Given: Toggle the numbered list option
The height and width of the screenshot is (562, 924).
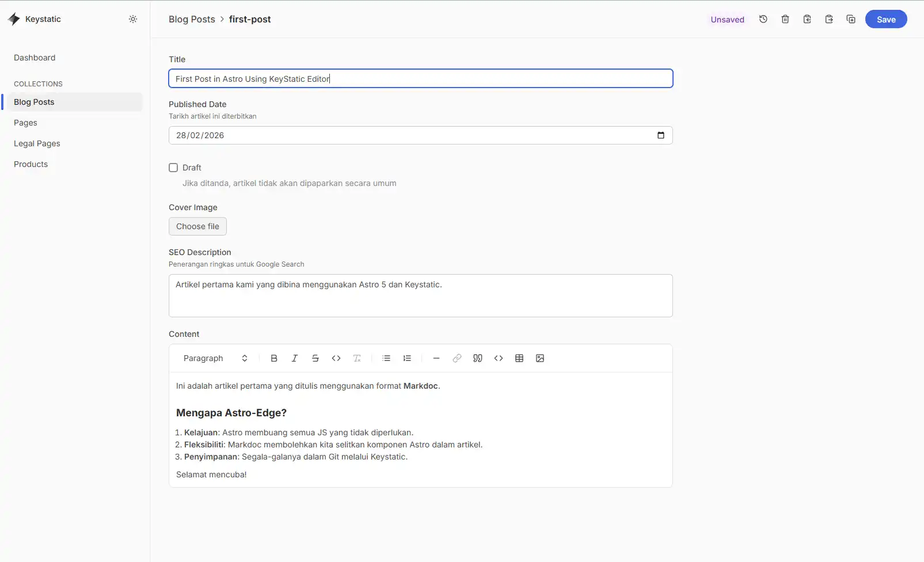Looking at the screenshot, I should point(407,358).
